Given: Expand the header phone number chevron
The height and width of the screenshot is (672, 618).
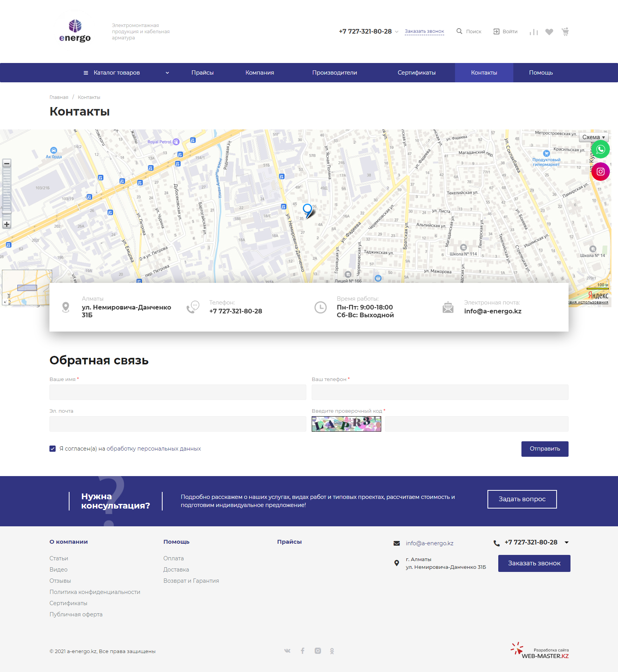Looking at the screenshot, I should pyautogui.click(x=397, y=32).
